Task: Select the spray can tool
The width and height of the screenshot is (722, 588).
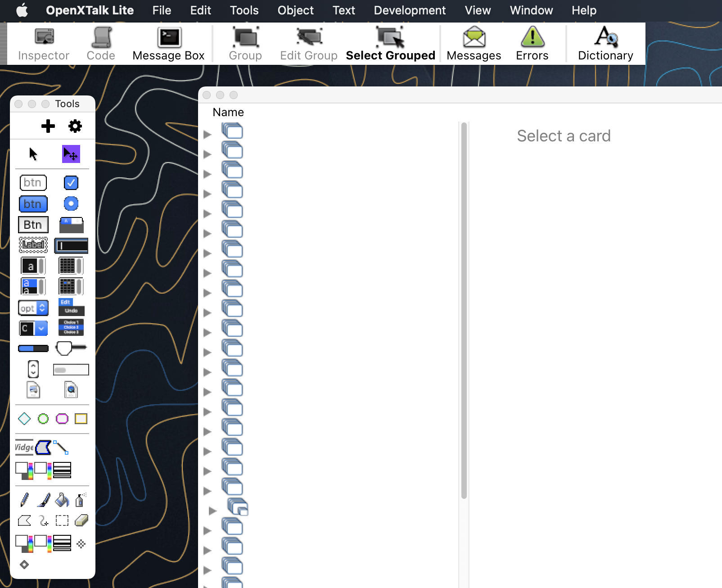Action: [80, 499]
